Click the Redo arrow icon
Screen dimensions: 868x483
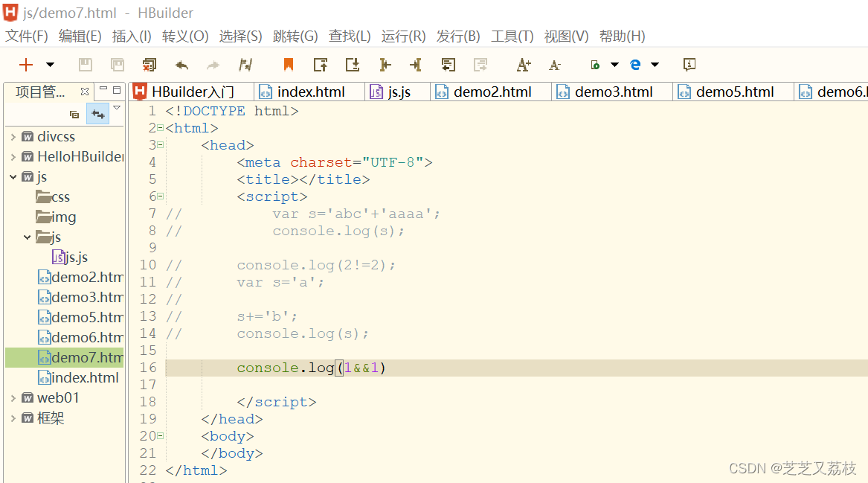point(213,65)
